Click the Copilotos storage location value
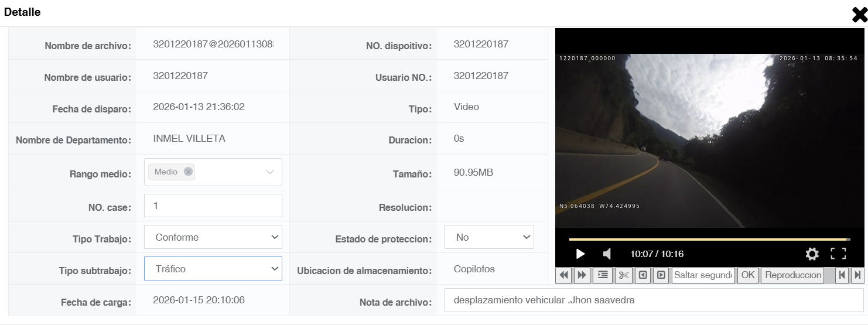The image size is (868, 325). pos(474,269)
